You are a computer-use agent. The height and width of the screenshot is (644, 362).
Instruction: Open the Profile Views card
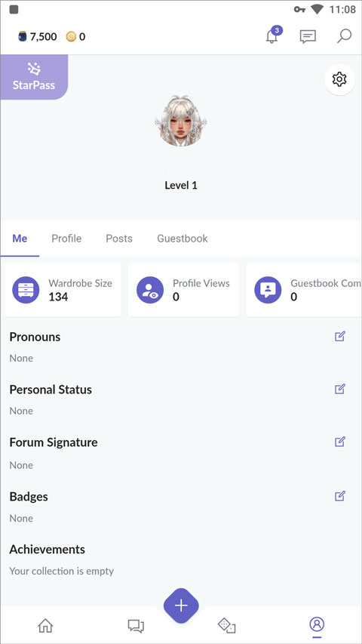coord(183,290)
